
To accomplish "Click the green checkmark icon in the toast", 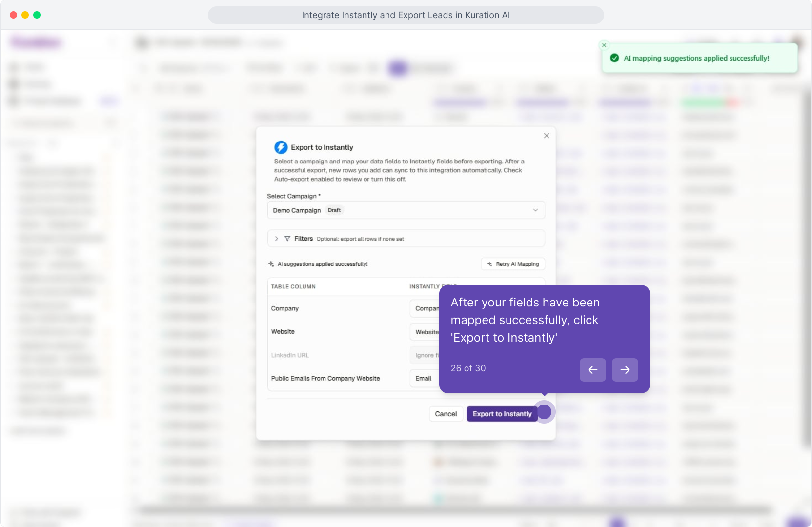I will [x=615, y=58].
